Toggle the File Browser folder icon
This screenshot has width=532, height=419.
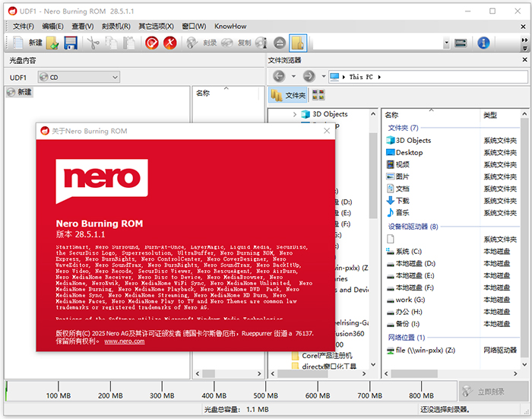[x=298, y=43]
